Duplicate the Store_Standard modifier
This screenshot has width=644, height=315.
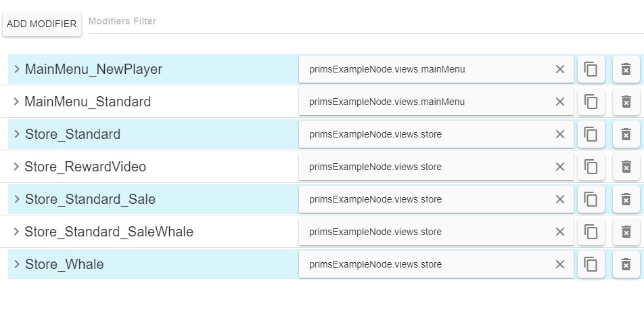pyautogui.click(x=591, y=134)
